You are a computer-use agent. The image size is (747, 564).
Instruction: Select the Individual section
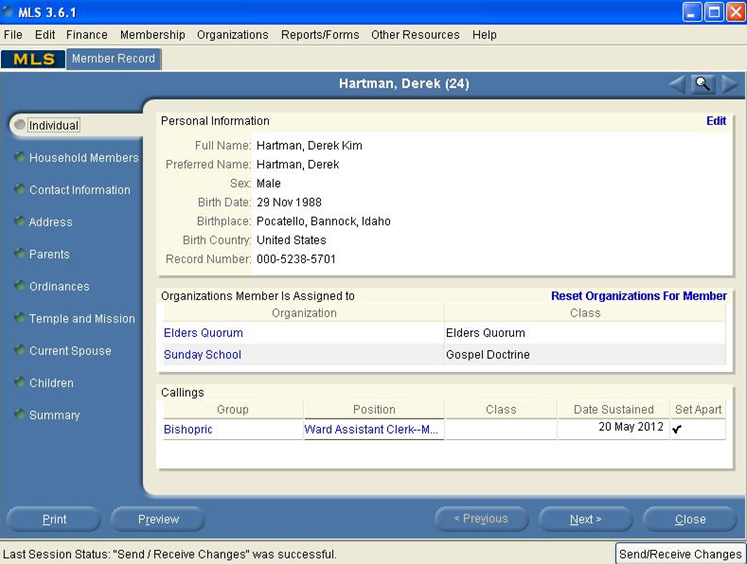[54, 125]
